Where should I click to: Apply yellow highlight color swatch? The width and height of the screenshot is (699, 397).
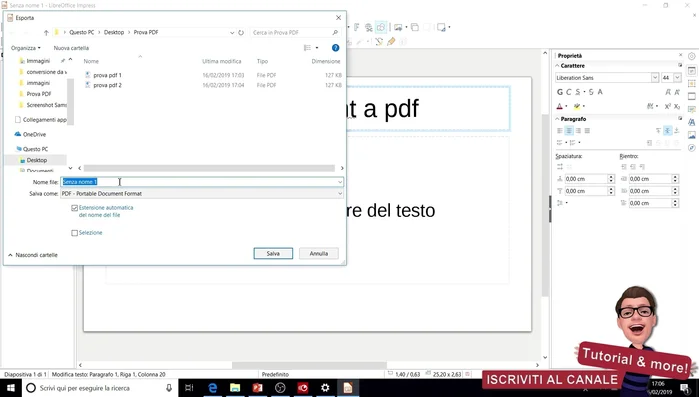click(x=577, y=106)
